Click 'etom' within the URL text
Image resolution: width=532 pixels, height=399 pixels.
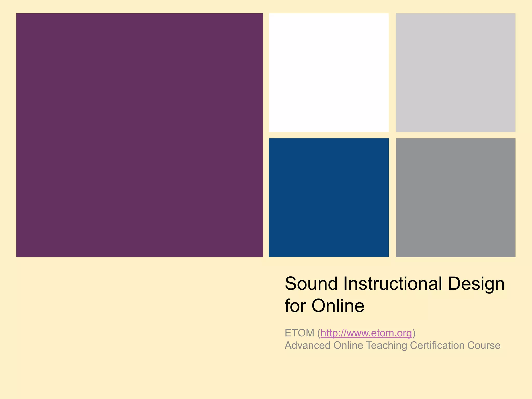pos(382,333)
